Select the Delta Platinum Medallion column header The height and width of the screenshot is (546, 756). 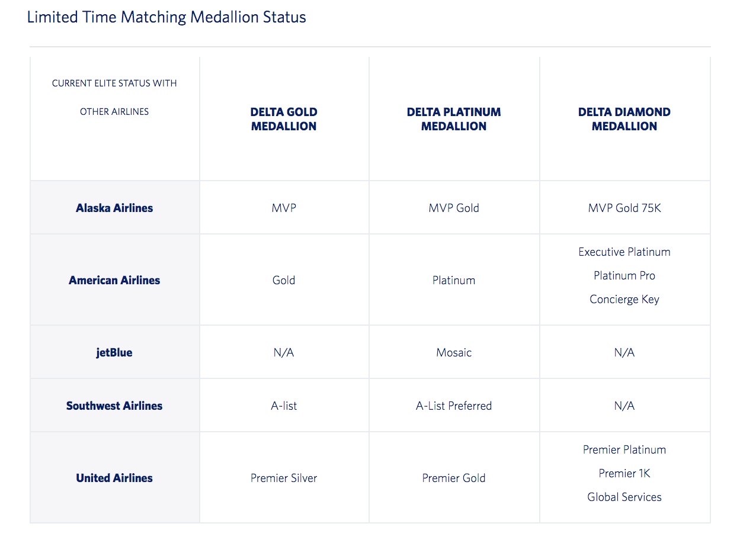coord(454,119)
